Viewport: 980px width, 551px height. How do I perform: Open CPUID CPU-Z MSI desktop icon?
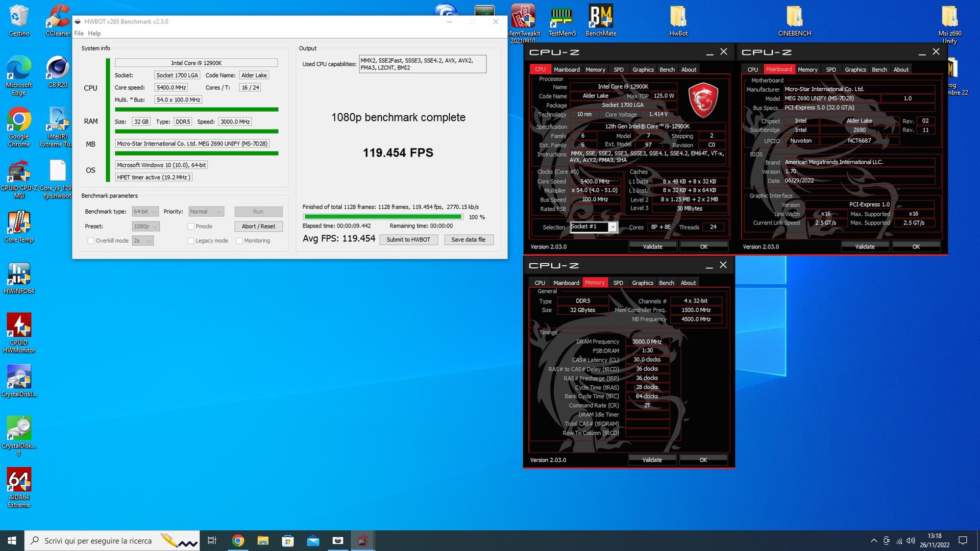click(19, 179)
